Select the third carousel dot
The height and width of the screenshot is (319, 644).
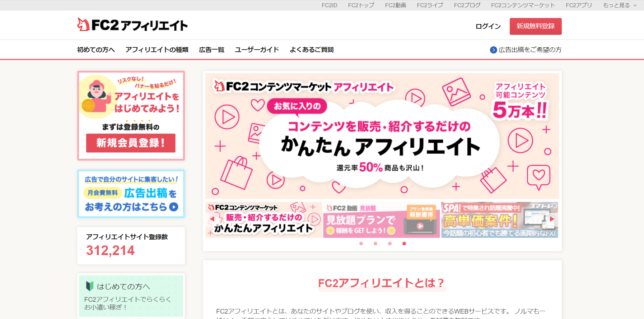click(x=390, y=244)
